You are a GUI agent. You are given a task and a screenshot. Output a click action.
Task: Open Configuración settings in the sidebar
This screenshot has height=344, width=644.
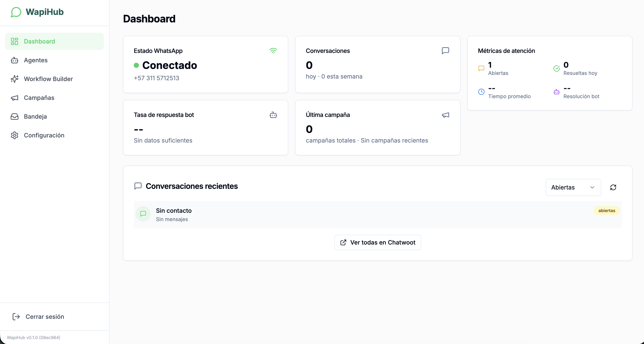(54, 135)
